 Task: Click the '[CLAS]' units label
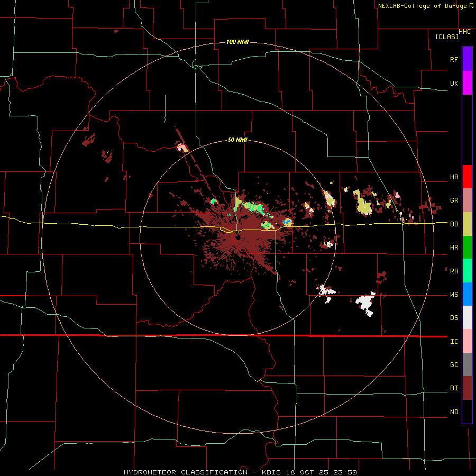pyautogui.click(x=447, y=36)
